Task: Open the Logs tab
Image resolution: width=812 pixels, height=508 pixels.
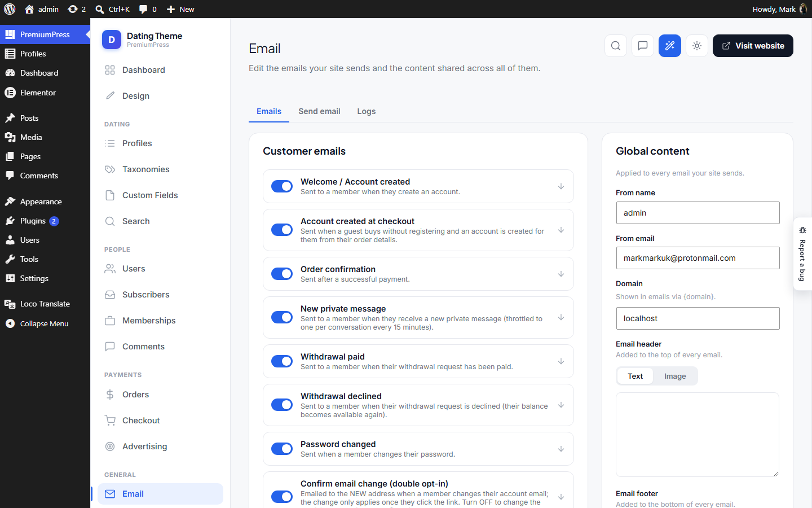Action: pyautogui.click(x=367, y=111)
